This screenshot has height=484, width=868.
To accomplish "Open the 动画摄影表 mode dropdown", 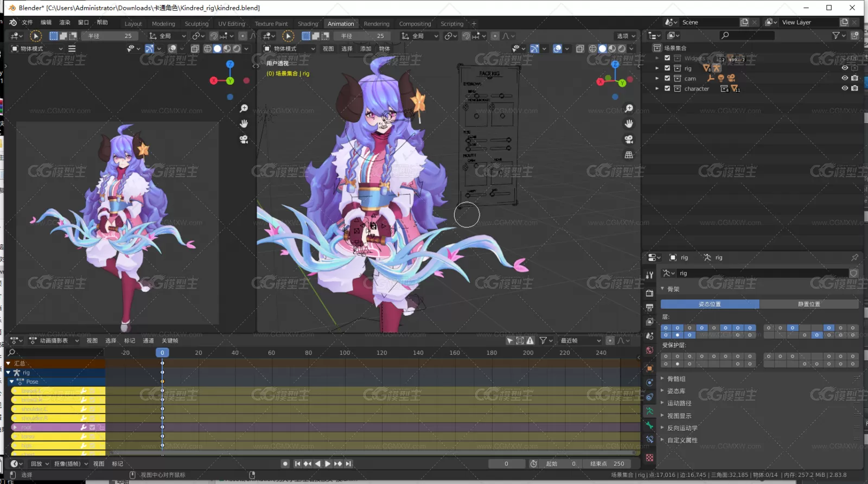I will [x=54, y=341].
